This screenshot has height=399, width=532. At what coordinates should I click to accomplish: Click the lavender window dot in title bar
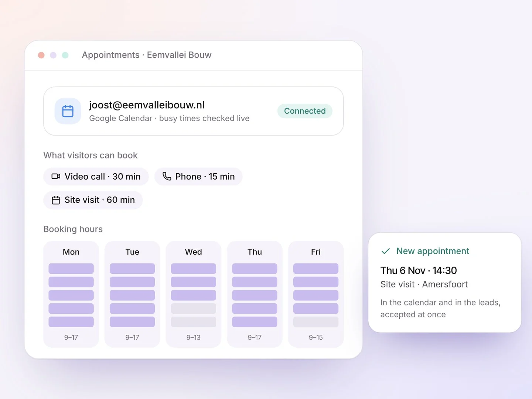53,55
